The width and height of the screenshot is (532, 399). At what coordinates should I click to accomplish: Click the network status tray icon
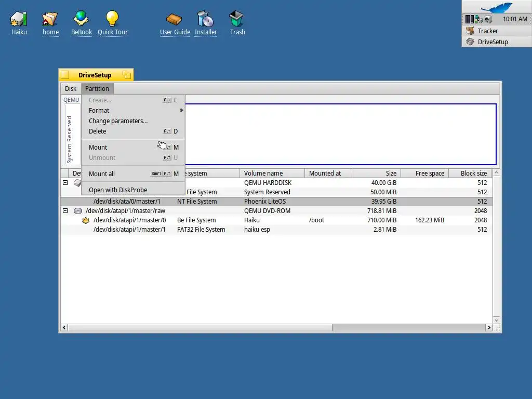(478, 19)
